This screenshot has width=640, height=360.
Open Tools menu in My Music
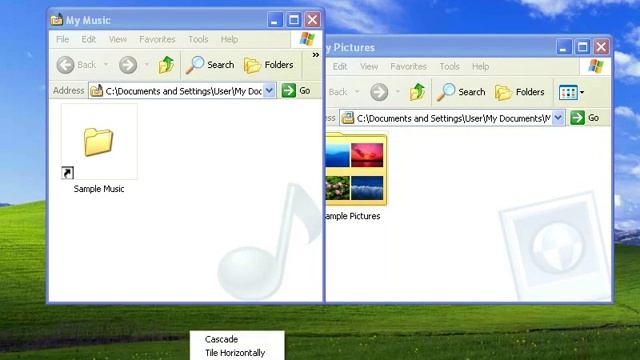[x=198, y=39]
